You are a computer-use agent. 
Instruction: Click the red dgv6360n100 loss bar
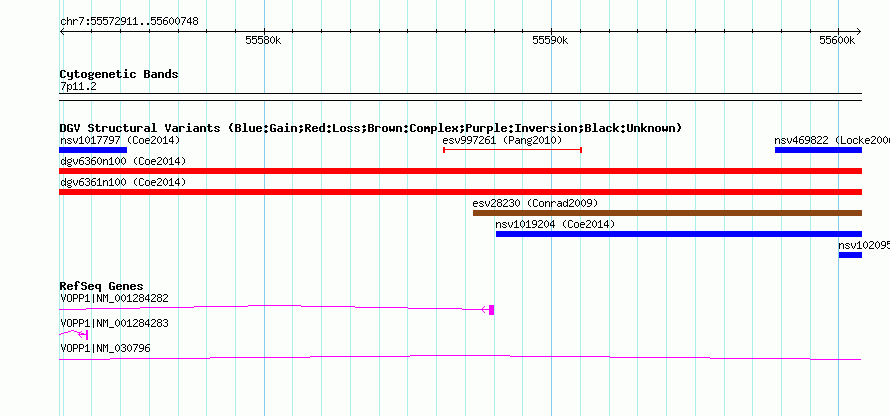tap(461, 171)
